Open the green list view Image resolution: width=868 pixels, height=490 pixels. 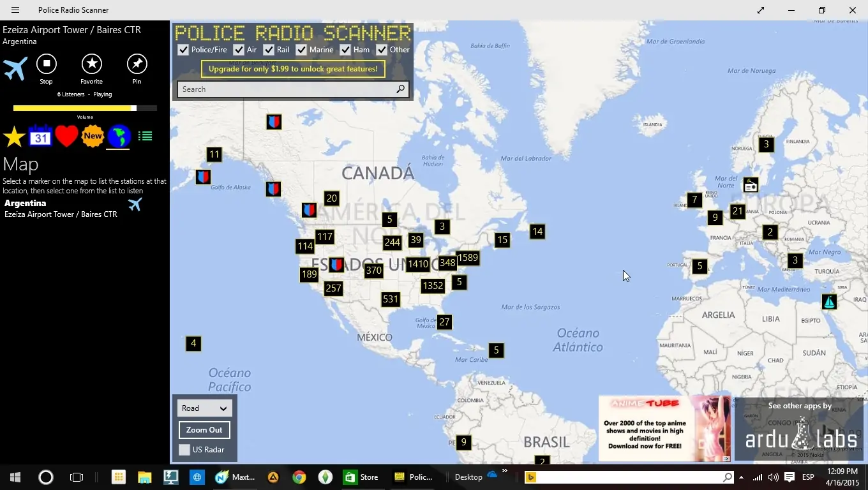(x=145, y=136)
